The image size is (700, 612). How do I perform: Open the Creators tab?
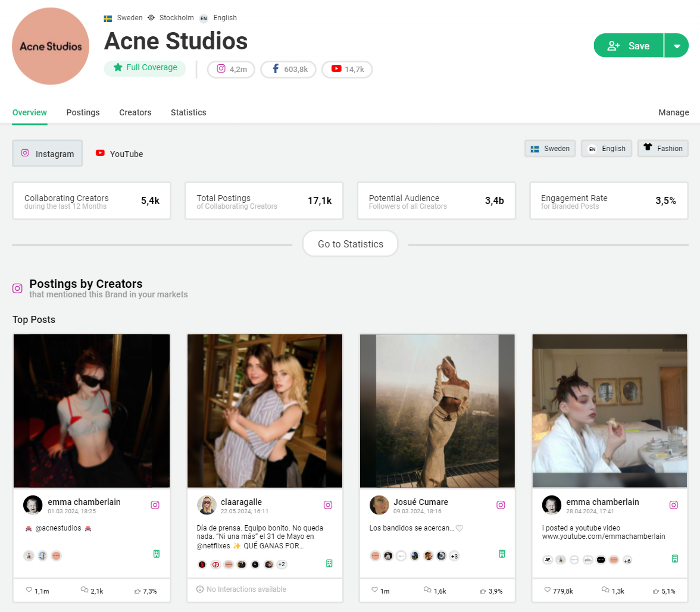pyautogui.click(x=135, y=112)
